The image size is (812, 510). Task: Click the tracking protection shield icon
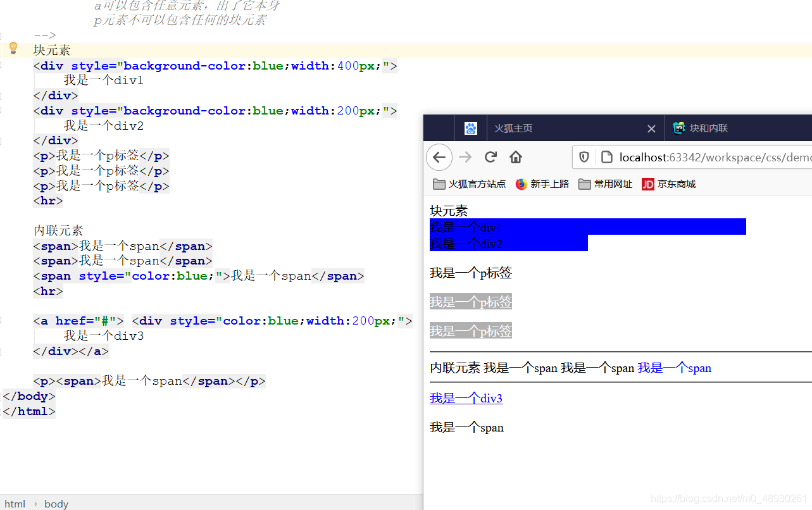point(585,157)
